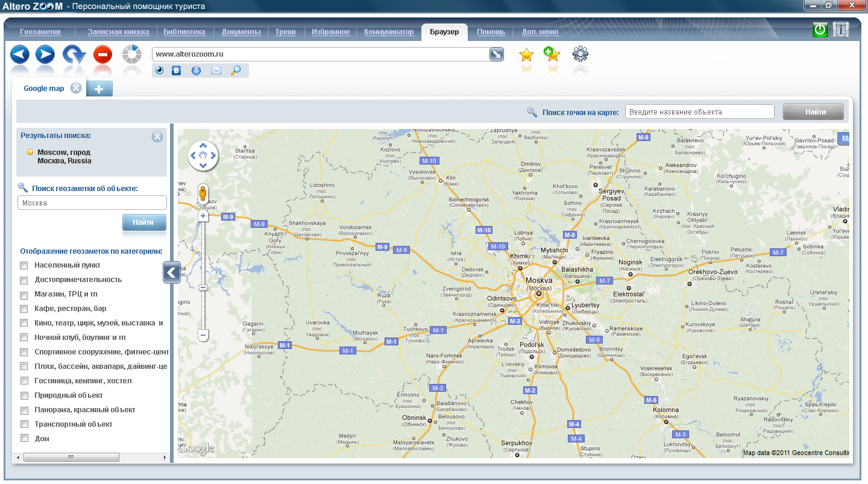Zoom out the map with the minus button

pyautogui.click(x=203, y=335)
